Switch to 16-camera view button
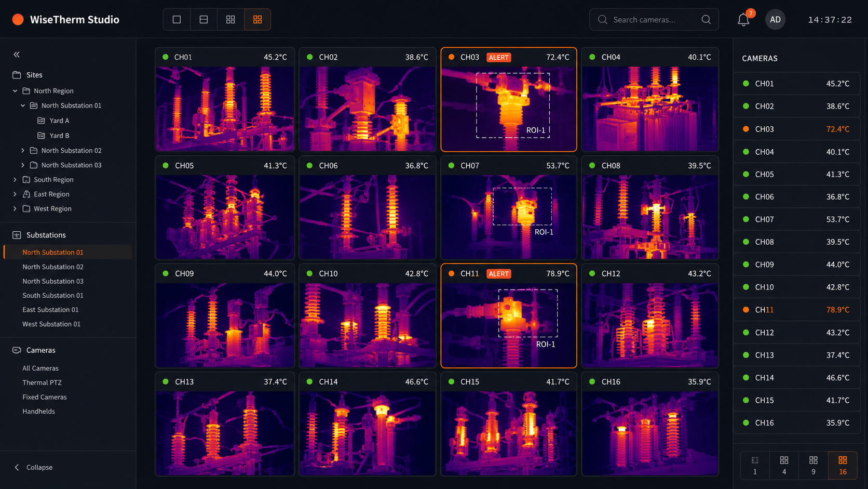 (x=843, y=465)
